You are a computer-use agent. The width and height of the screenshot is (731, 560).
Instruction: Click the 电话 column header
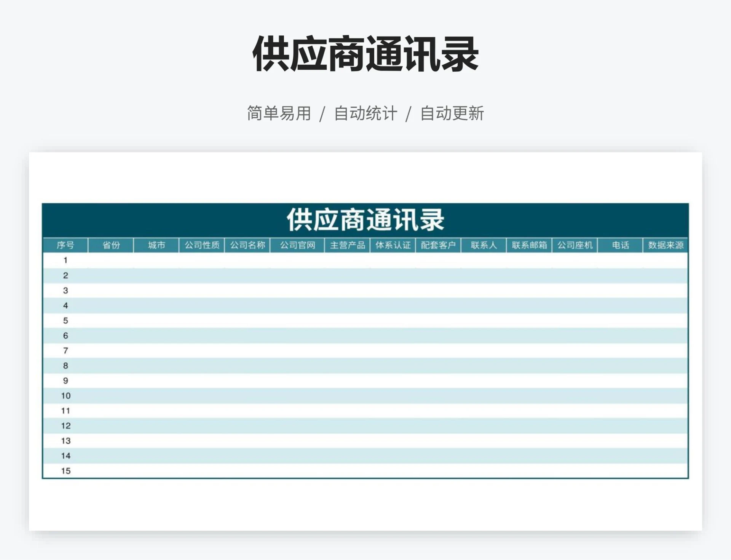(621, 245)
